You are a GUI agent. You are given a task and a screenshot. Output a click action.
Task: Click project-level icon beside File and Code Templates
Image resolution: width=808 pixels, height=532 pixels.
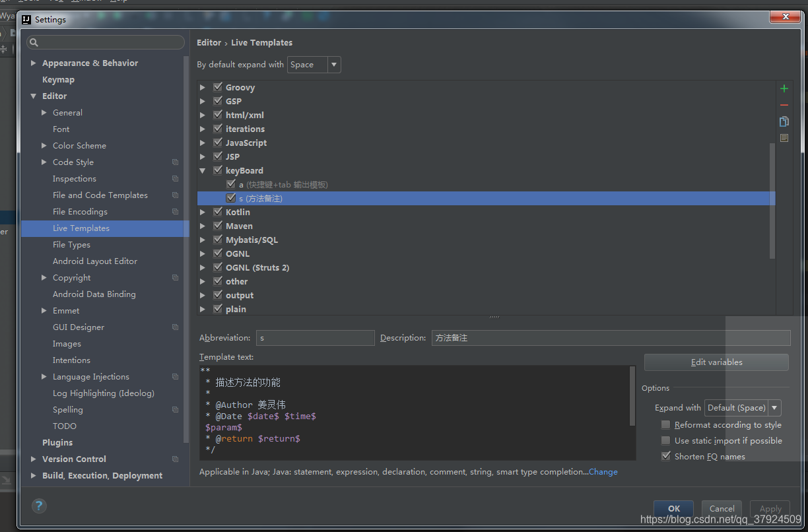(175, 195)
